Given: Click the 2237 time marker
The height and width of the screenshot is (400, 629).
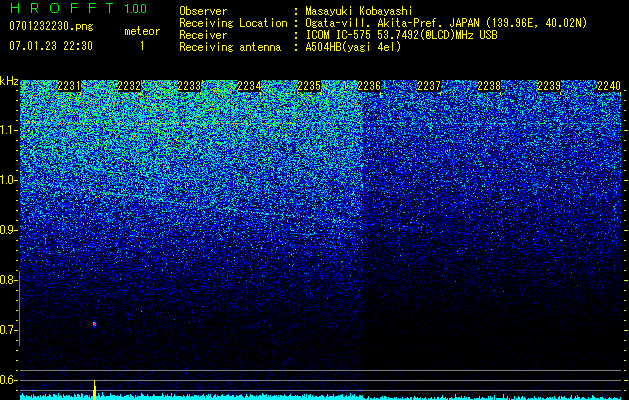Looking at the screenshot, I should pyautogui.click(x=429, y=86).
